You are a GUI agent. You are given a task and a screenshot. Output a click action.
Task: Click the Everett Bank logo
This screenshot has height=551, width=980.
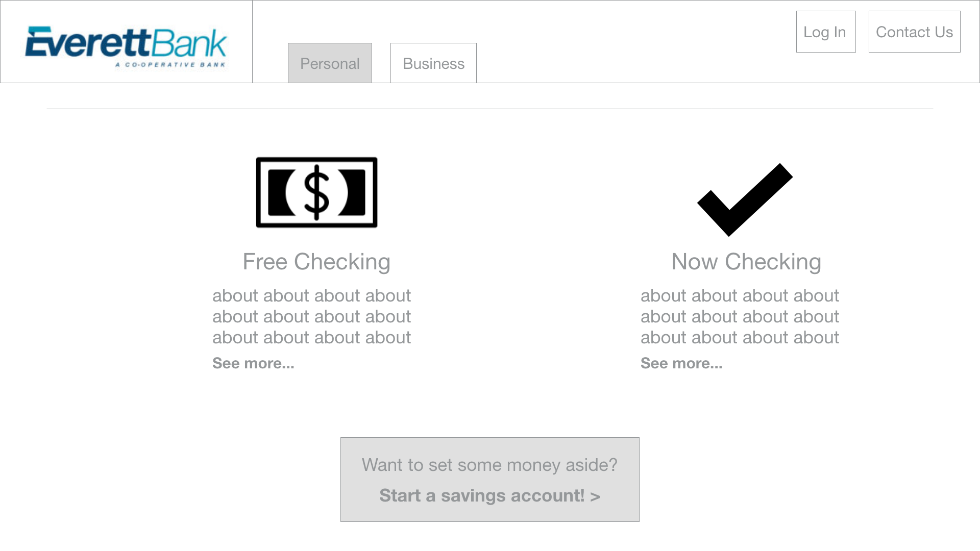click(x=126, y=47)
